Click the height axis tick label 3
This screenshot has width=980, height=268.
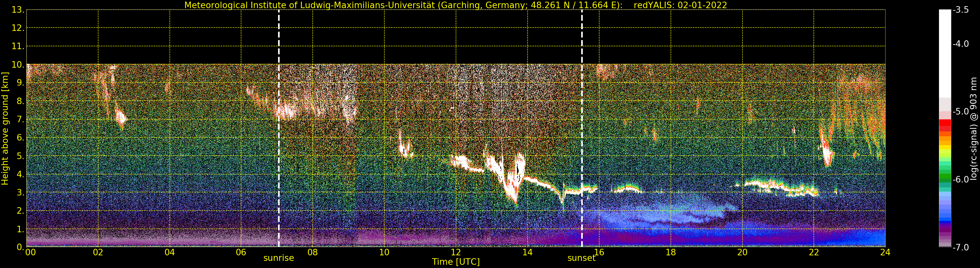(x=20, y=193)
